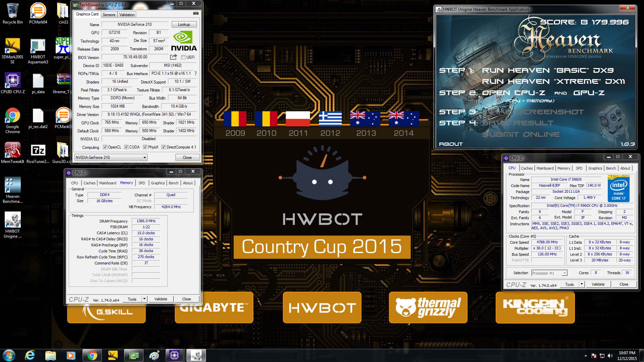The height and width of the screenshot is (362, 644).
Task: Switch to GPU-Z Sensors tab
Action: [x=109, y=15]
